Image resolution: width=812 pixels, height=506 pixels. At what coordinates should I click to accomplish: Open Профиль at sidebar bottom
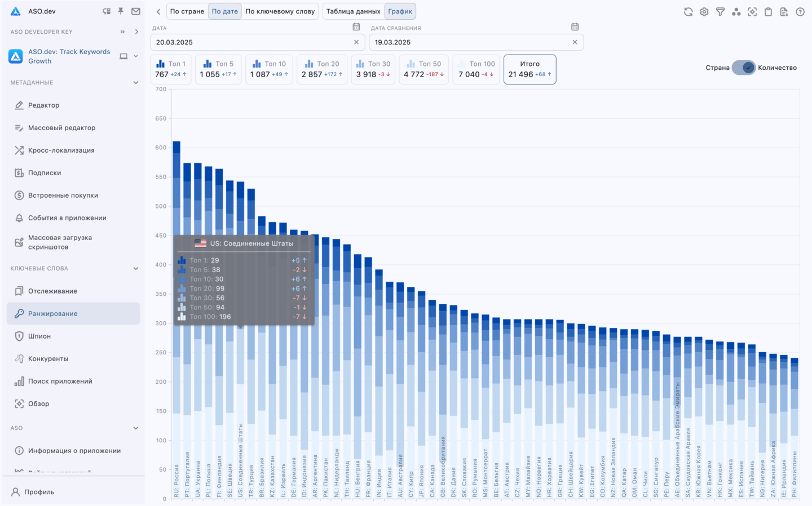39,492
